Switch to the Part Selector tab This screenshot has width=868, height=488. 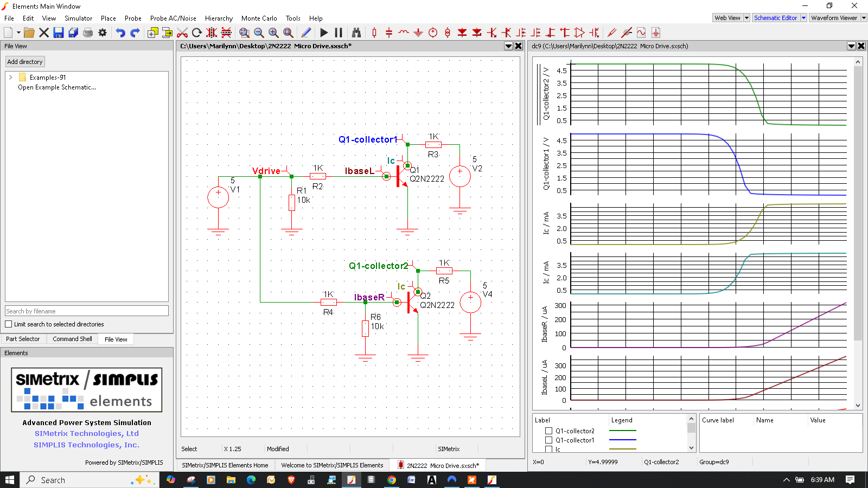click(x=23, y=339)
